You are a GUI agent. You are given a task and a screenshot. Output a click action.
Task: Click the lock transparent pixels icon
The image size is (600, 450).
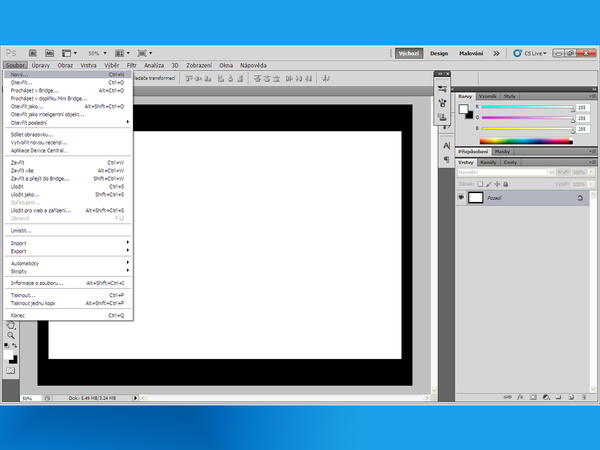[482, 183]
